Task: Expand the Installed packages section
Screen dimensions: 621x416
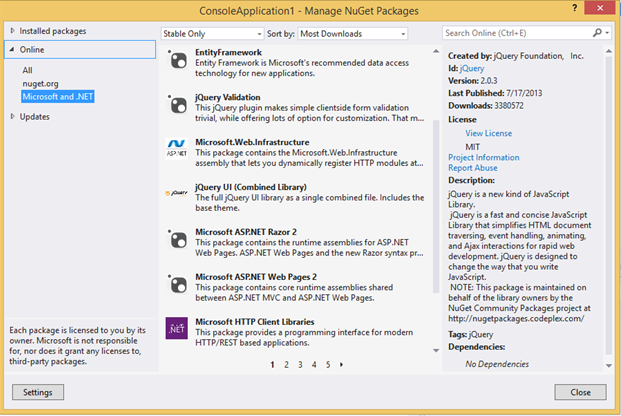Action: click(13, 31)
